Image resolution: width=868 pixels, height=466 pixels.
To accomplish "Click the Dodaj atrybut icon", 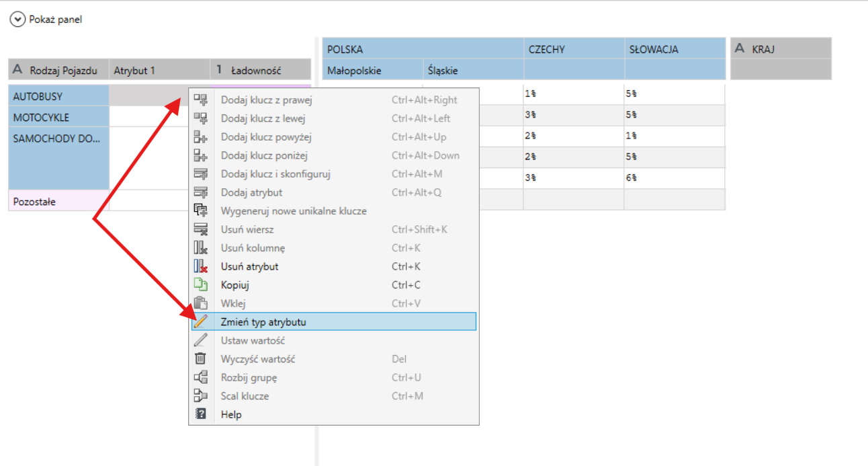I will [200, 192].
